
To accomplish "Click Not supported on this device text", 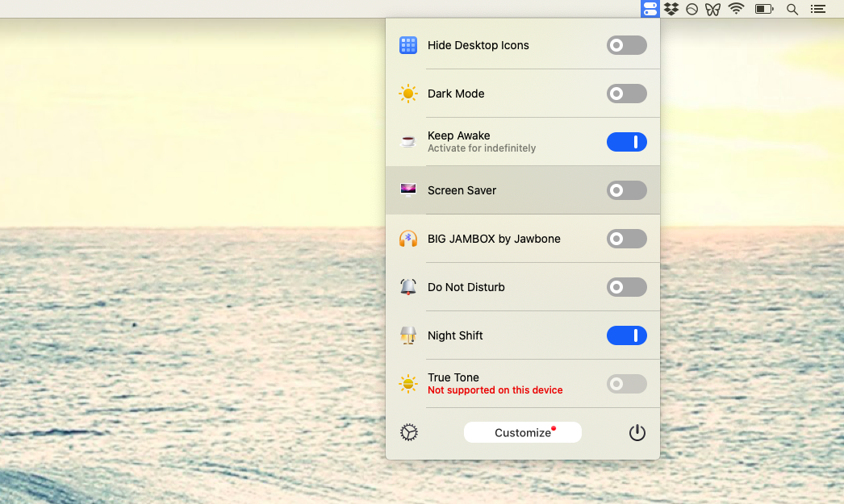I will [x=495, y=390].
